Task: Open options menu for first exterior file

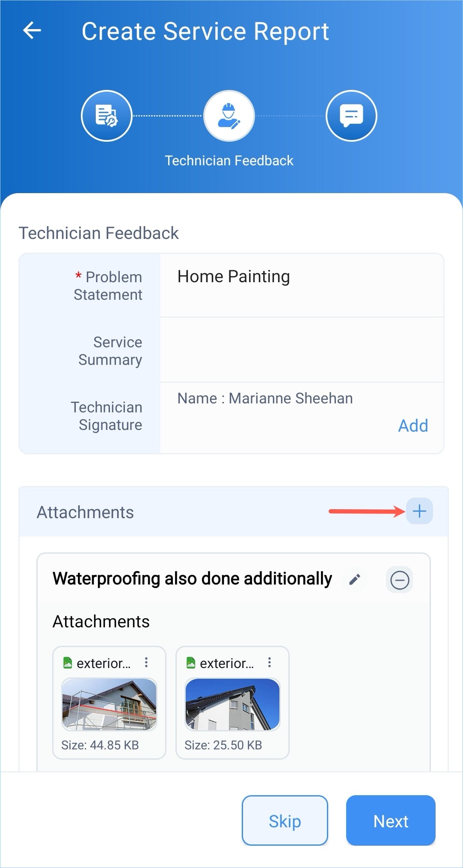Action: pyautogui.click(x=146, y=662)
